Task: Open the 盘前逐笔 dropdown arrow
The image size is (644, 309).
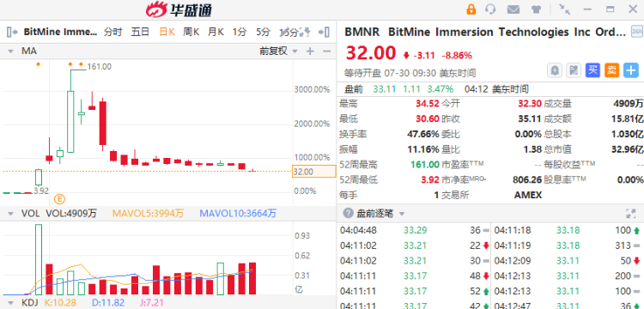Action: (x=402, y=214)
